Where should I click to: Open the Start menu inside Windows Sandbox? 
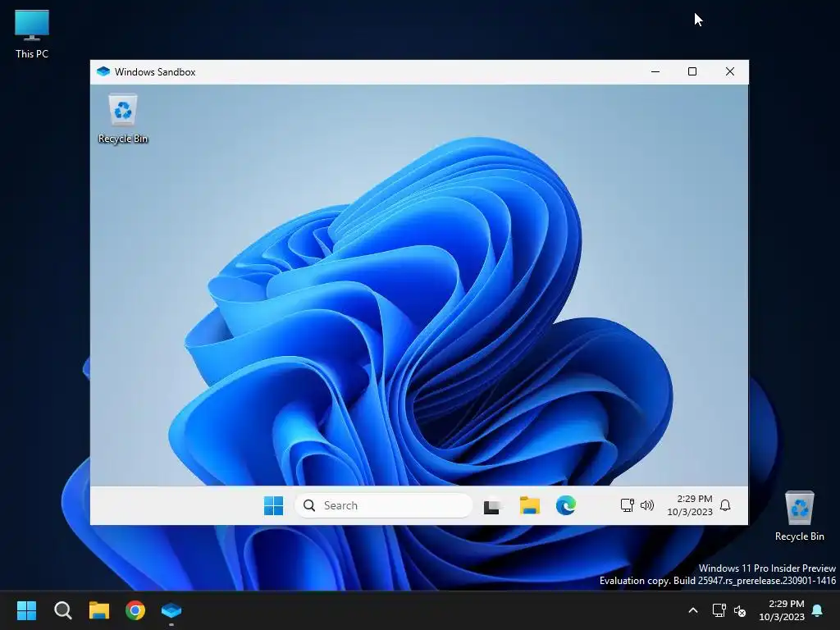(x=273, y=505)
